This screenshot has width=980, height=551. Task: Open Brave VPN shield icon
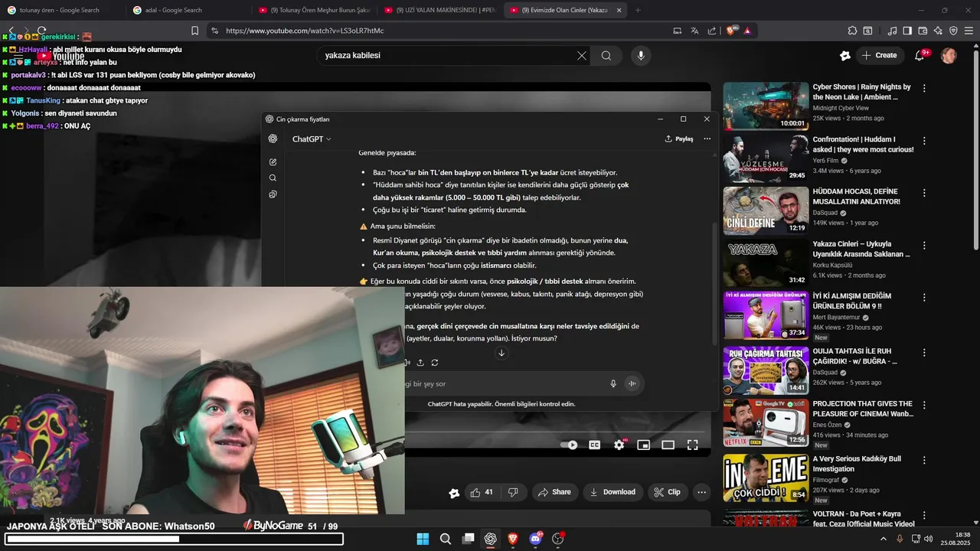pos(953,31)
